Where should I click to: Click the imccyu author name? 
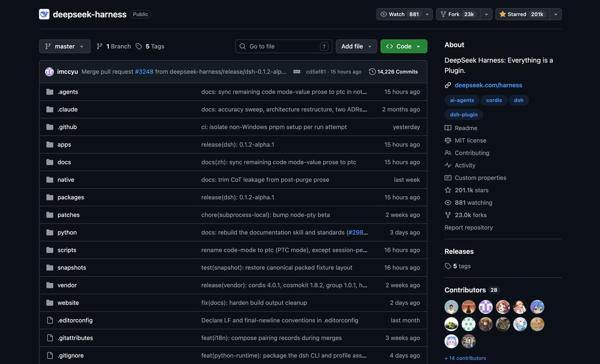67,72
